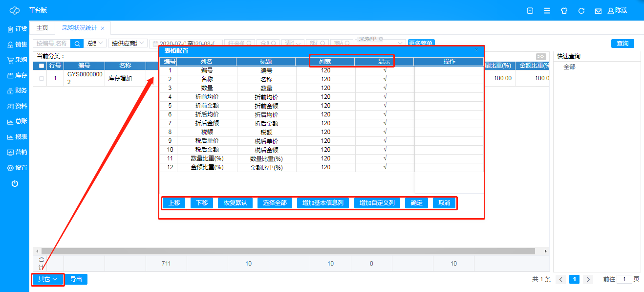Tick the checkbox for row GYS00000002

click(41, 78)
